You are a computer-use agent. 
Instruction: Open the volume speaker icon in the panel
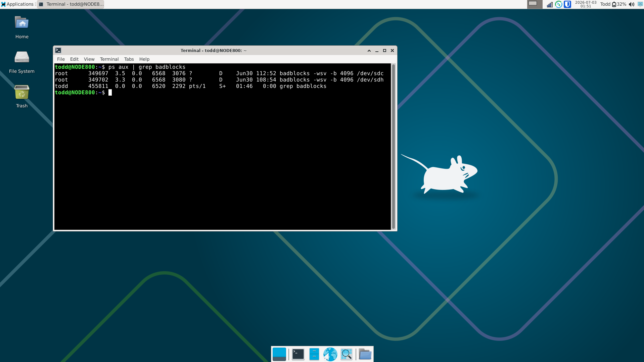tap(631, 4)
